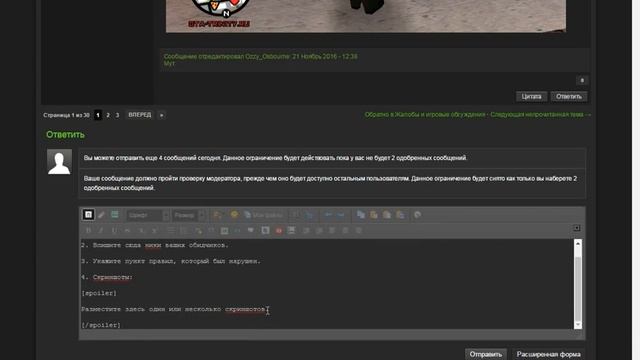Toggle Superscript formatting

click(x=155, y=231)
